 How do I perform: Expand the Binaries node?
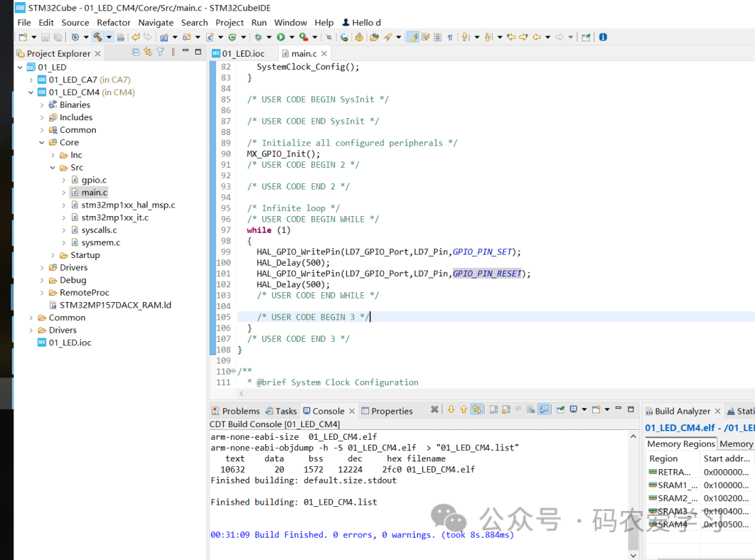click(42, 105)
